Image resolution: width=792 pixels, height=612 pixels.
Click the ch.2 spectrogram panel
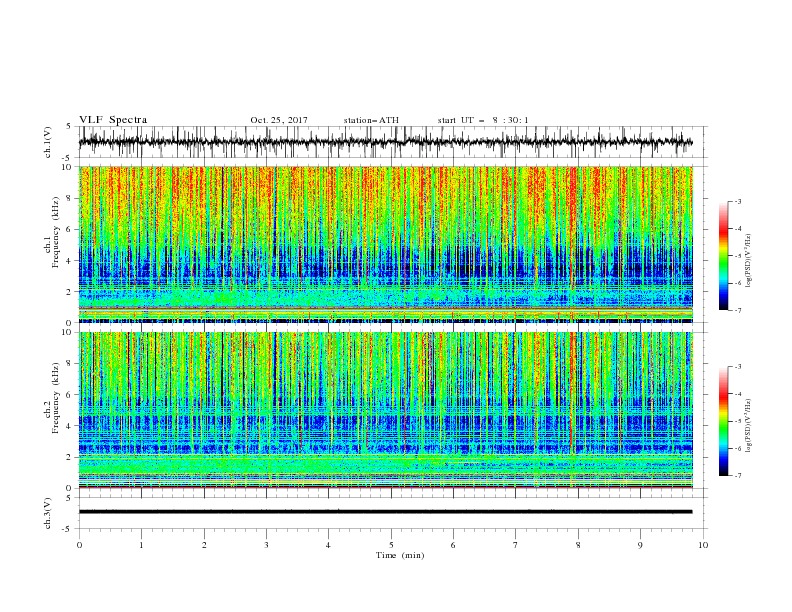(385, 410)
